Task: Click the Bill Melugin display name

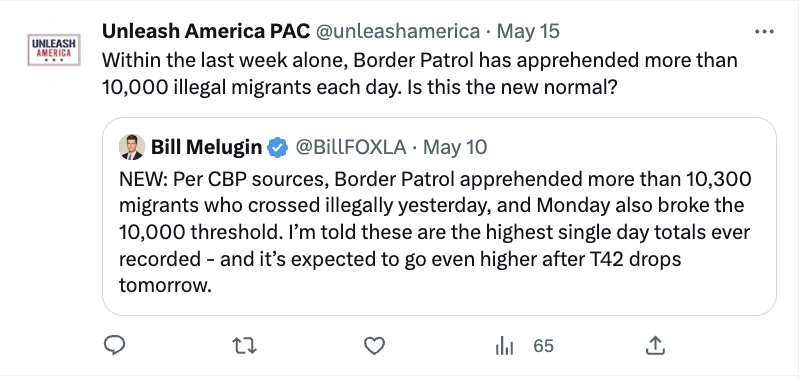Action: click(206, 147)
